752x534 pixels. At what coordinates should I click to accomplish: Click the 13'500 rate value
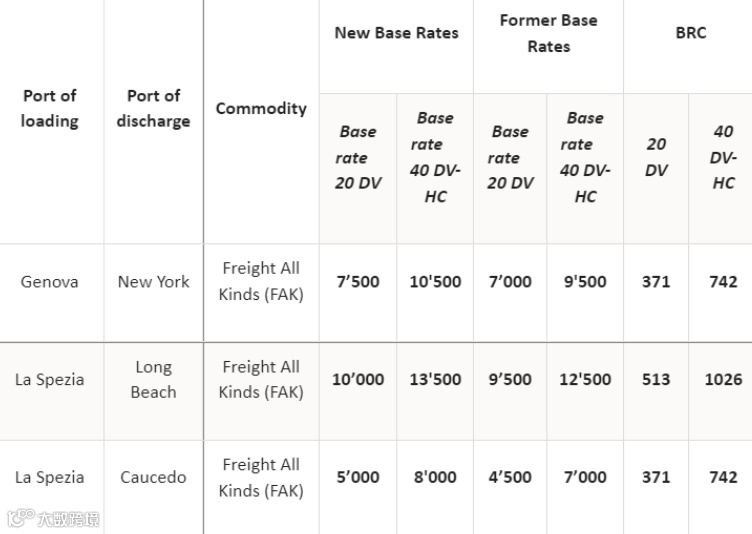pyautogui.click(x=435, y=380)
